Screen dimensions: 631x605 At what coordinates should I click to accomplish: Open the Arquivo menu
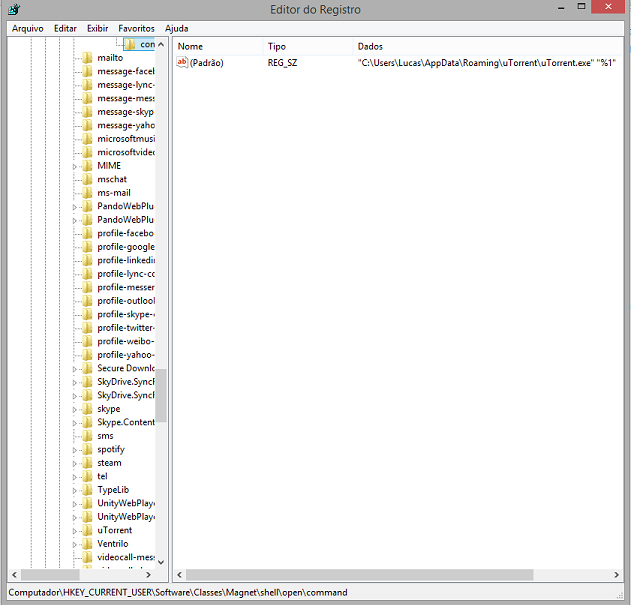tap(27, 29)
